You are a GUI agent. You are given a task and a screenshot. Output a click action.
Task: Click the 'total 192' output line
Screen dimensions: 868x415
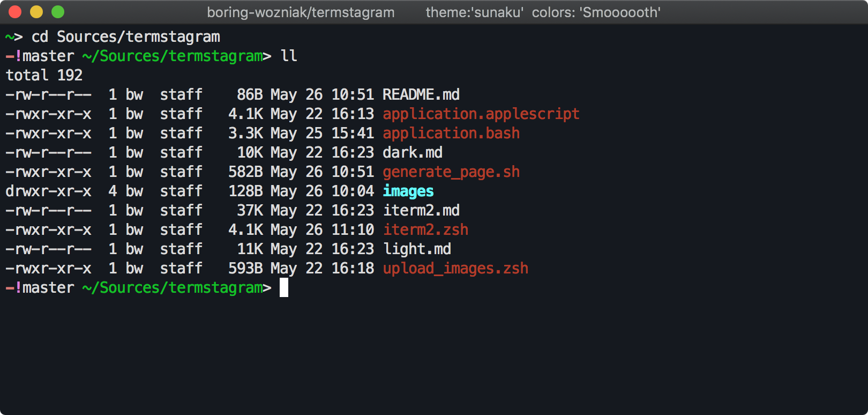click(44, 76)
